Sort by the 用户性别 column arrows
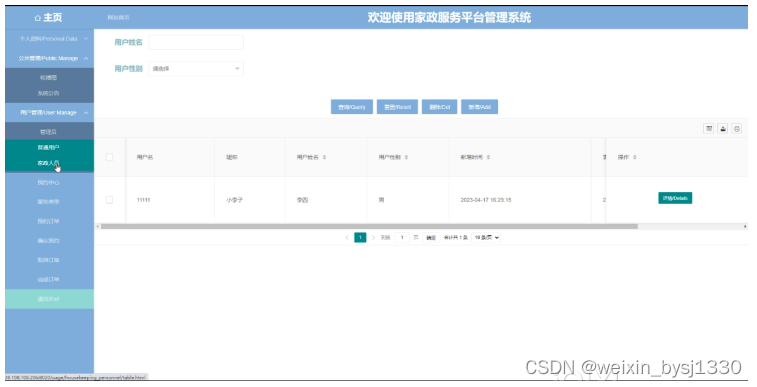The image size is (757, 387). point(407,157)
